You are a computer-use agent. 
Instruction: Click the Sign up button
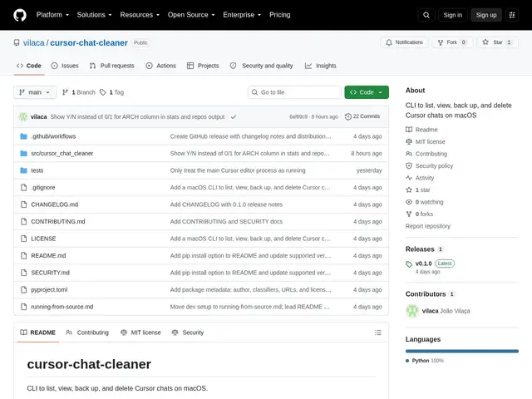click(x=485, y=15)
